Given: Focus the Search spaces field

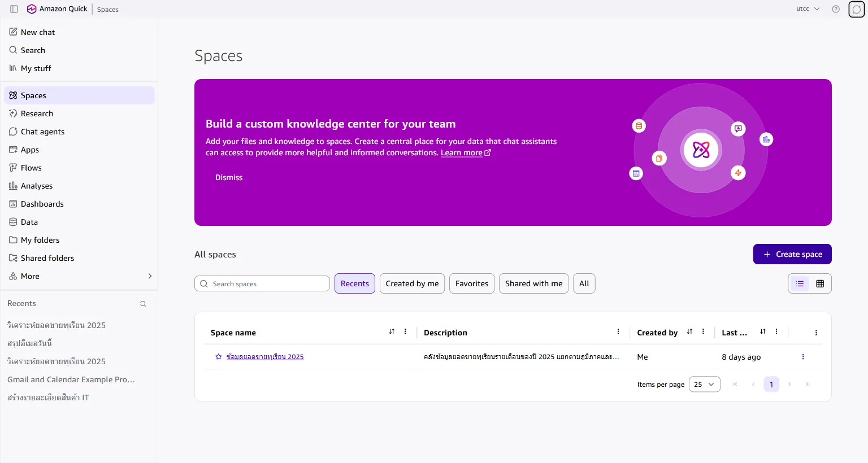Looking at the screenshot, I should pos(262,283).
